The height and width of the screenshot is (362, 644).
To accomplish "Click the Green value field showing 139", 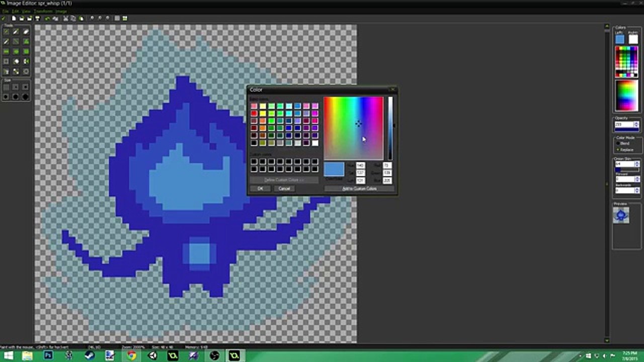I will point(387,173).
